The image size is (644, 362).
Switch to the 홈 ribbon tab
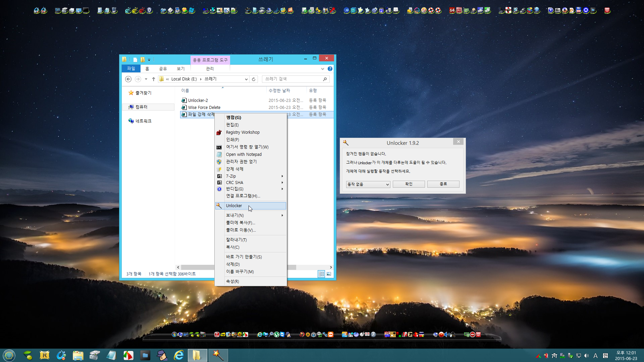(147, 69)
